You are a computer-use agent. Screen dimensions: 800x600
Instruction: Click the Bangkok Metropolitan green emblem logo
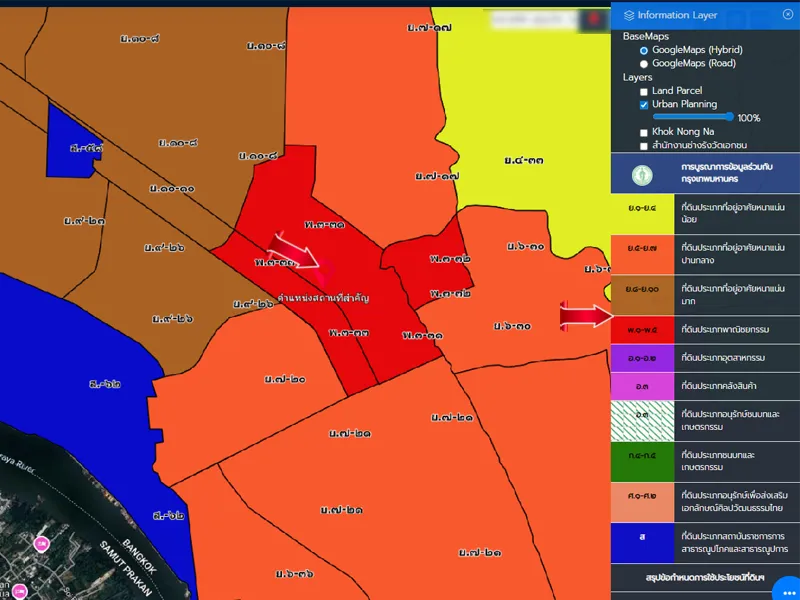[x=642, y=174]
